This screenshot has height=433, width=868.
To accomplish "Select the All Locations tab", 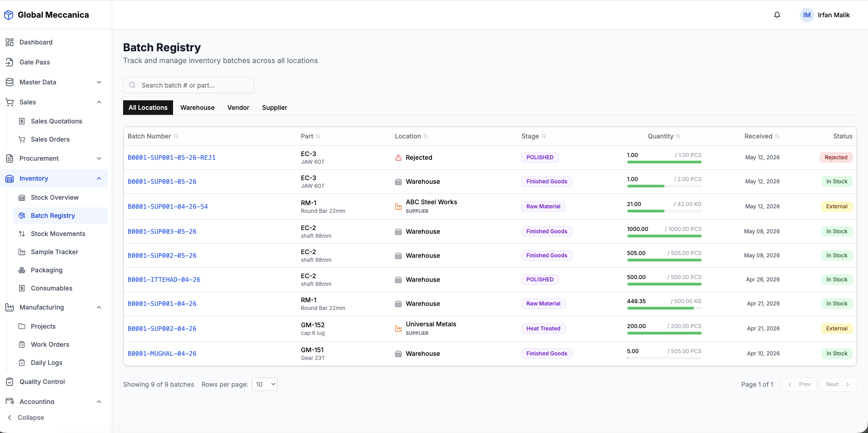I will tap(148, 108).
